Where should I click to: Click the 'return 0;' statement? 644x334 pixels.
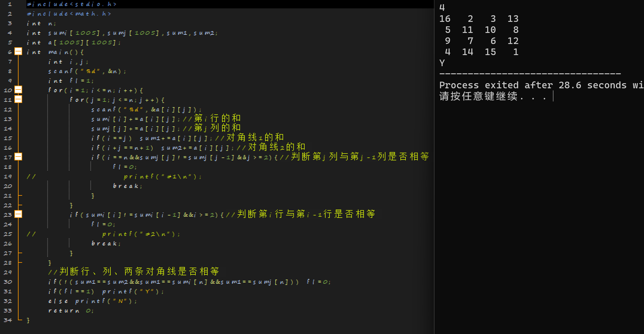(x=71, y=311)
